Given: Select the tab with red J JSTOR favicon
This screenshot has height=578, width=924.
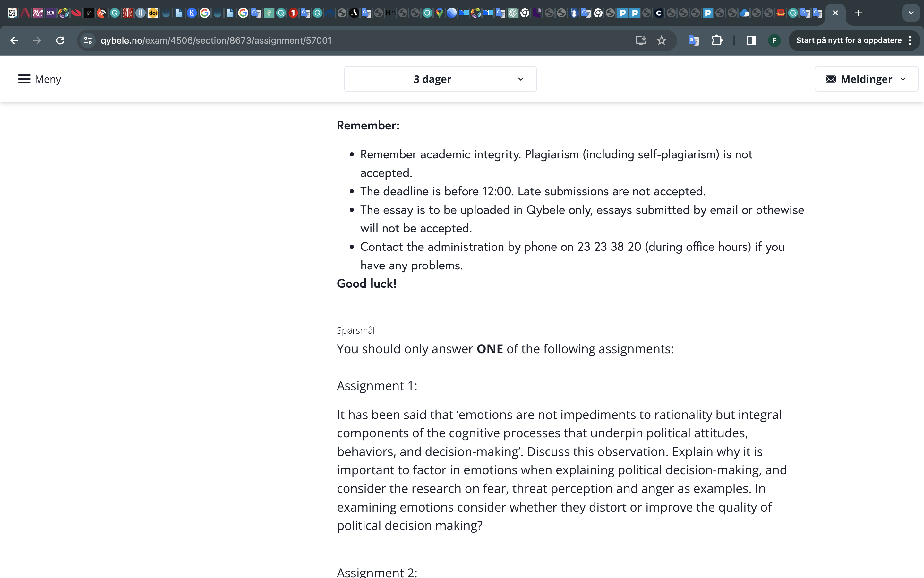Looking at the screenshot, I should [127, 13].
